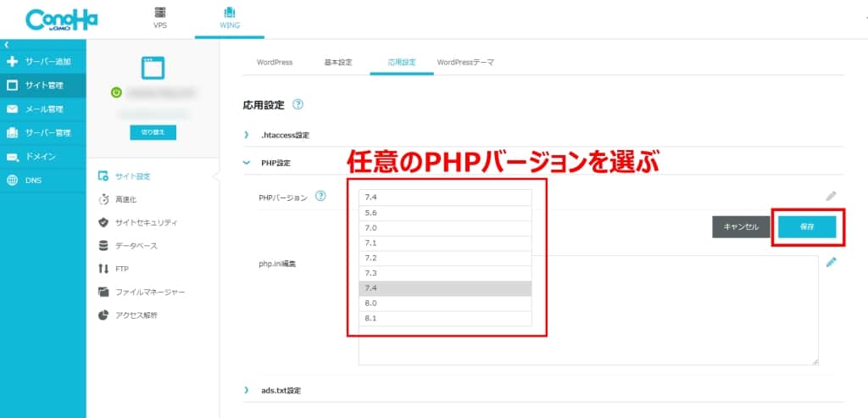Open サーバー管理 in sidebar
868x418 pixels.
coord(42,133)
